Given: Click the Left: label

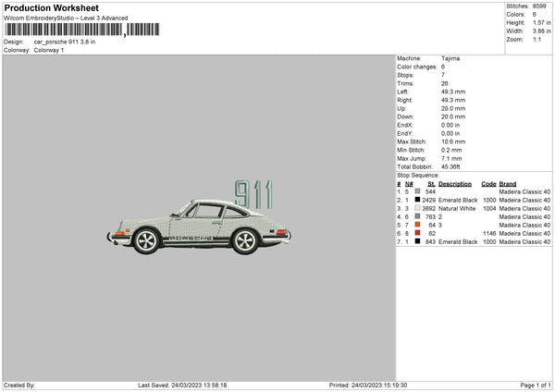Looking at the screenshot, I should coord(402,92).
